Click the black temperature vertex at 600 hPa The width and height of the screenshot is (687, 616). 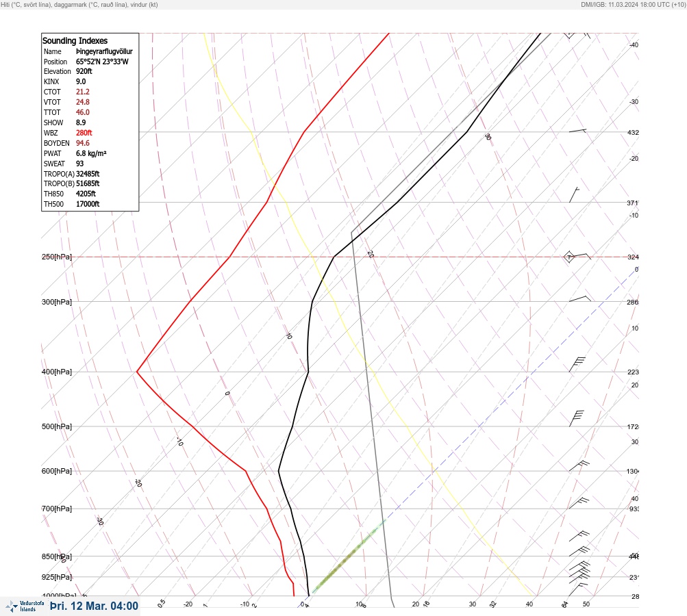tap(279, 471)
